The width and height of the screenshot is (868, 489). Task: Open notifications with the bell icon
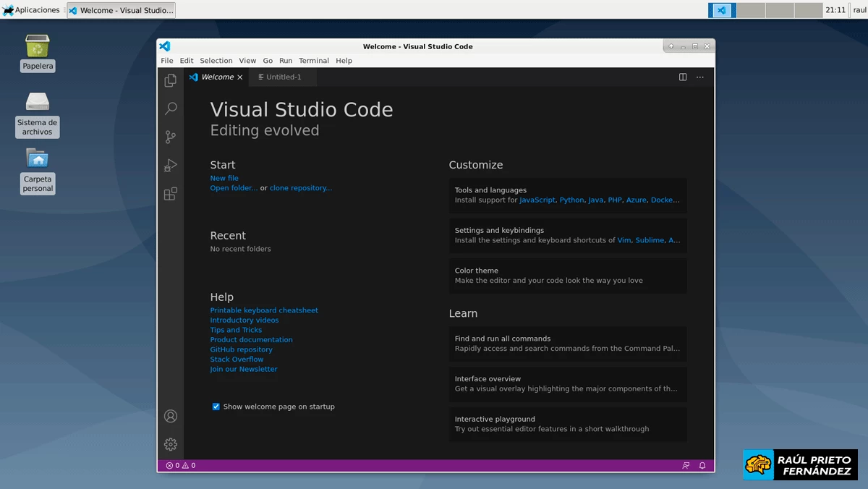click(x=702, y=465)
